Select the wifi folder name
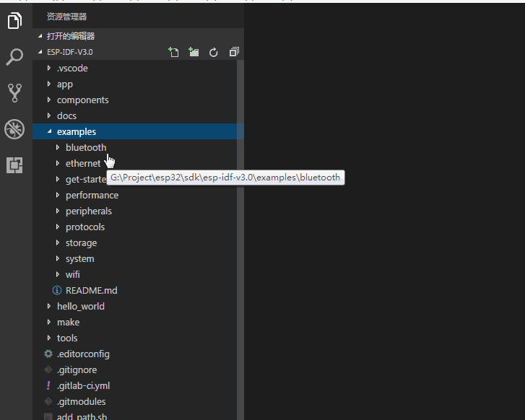The height and width of the screenshot is (420, 525). (x=73, y=274)
